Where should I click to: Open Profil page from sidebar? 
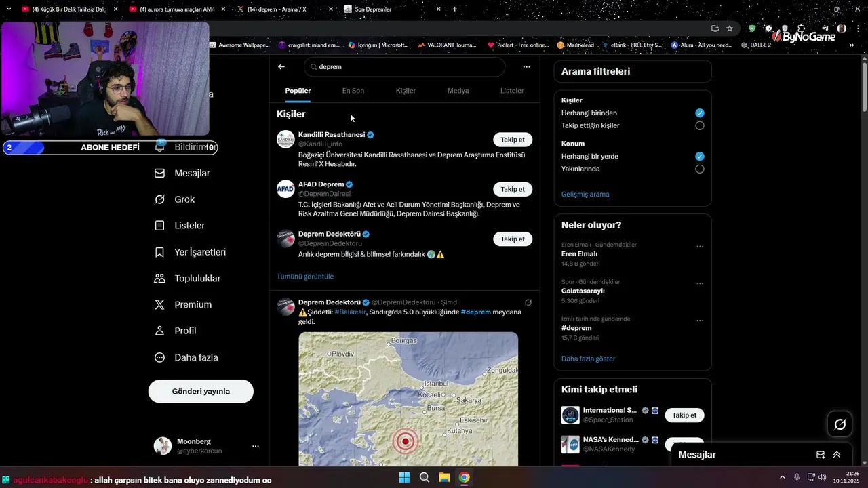click(176, 331)
